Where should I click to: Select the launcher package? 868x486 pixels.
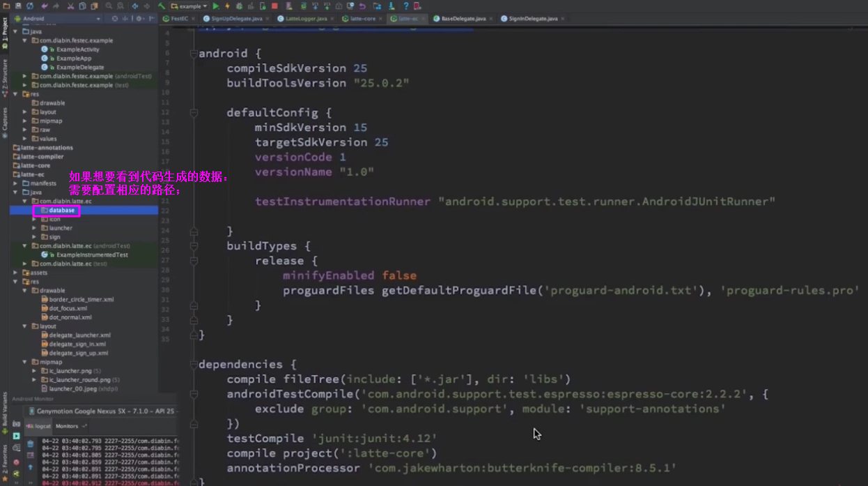56,228
